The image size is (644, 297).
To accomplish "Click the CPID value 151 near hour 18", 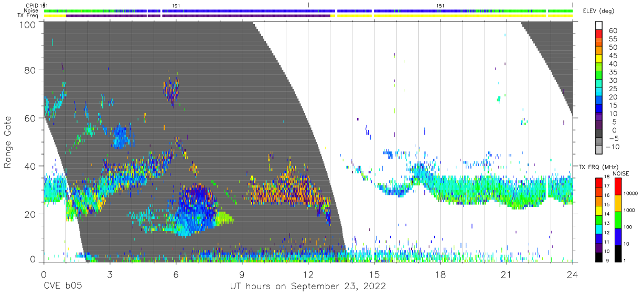I will click(441, 6).
